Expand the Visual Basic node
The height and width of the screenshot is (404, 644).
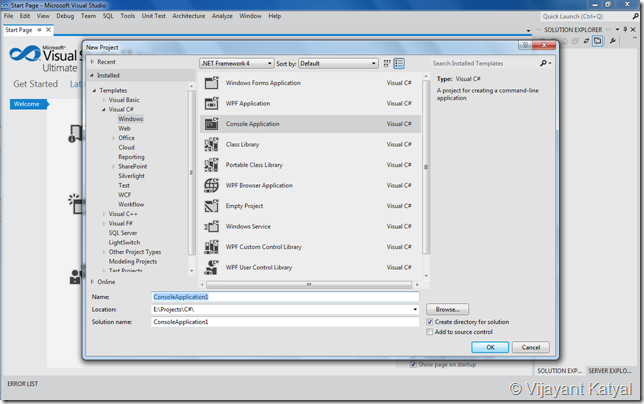click(x=104, y=100)
